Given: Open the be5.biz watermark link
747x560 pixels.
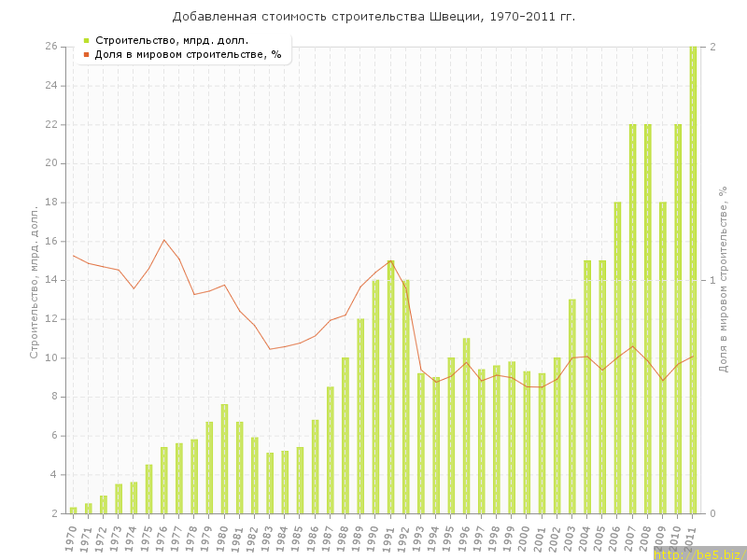Looking at the screenshot, I should point(698,553).
